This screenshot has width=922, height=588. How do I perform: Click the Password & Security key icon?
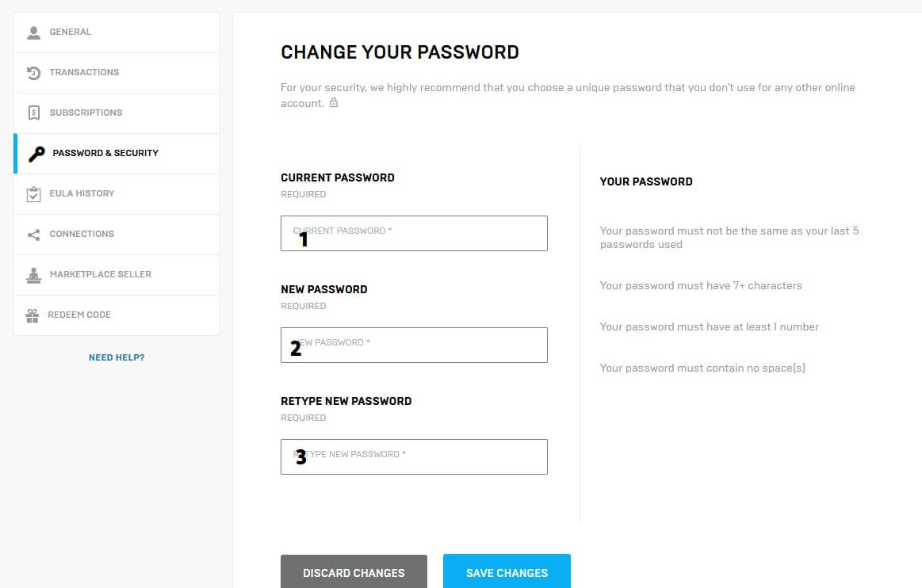[36, 154]
